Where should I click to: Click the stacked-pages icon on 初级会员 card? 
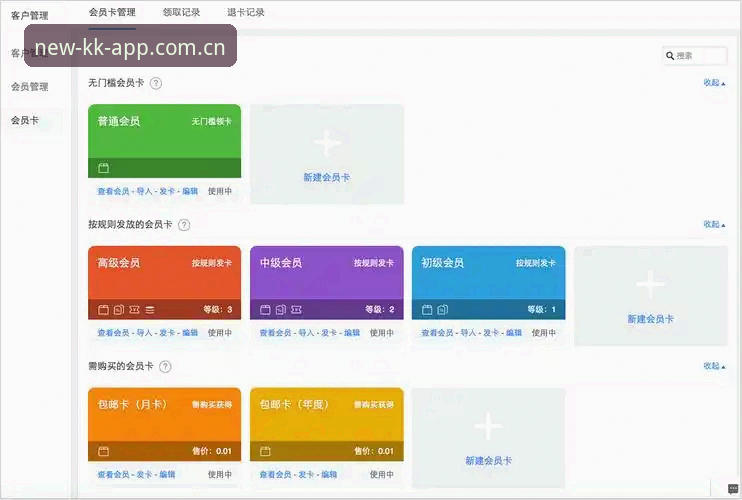(442, 310)
